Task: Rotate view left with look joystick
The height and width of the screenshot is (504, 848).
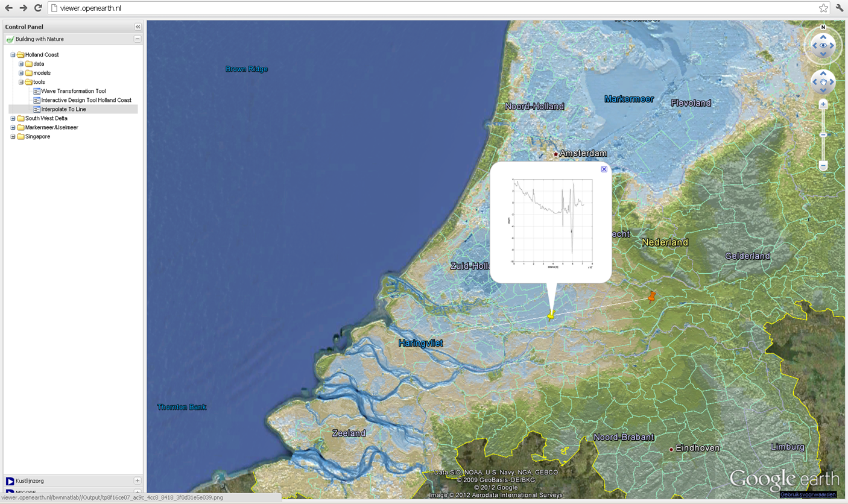Action: coord(814,46)
